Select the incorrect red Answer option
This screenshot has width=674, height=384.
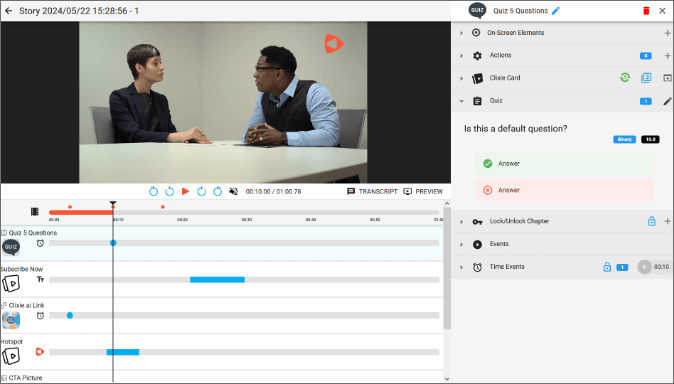pos(564,190)
